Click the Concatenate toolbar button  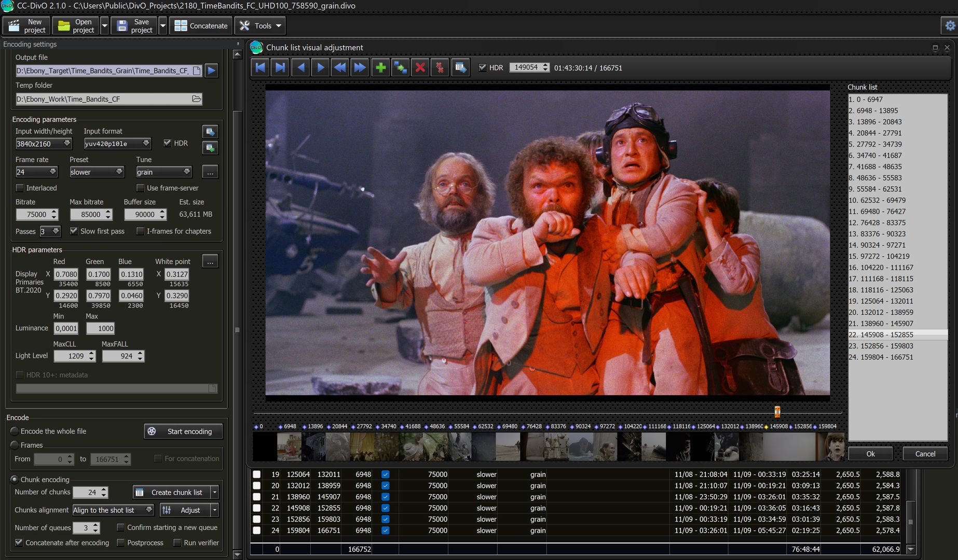(x=201, y=25)
